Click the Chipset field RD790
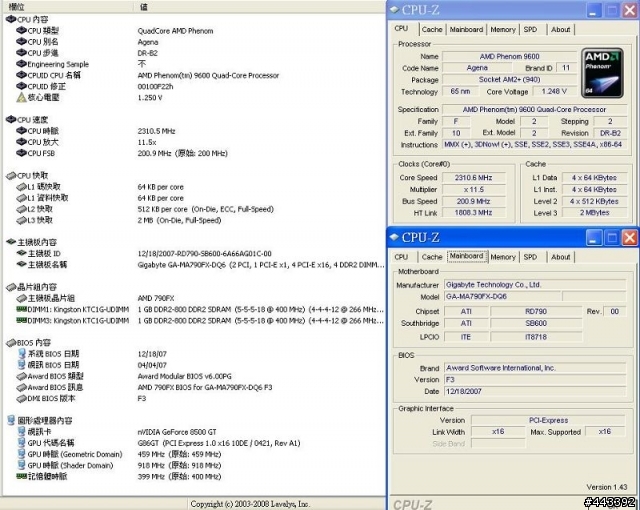The height and width of the screenshot is (510, 640). pyautogui.click(x=536, y=311)
